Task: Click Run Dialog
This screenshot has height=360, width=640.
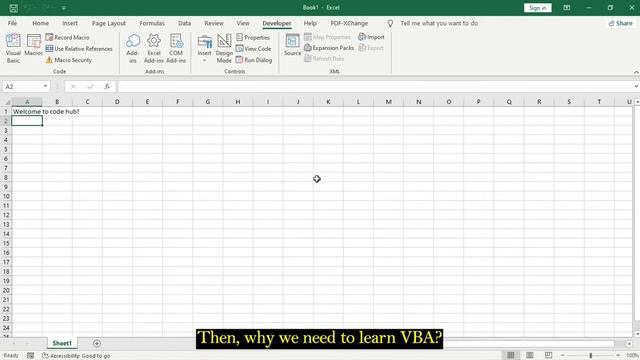Action: point(254,60)
